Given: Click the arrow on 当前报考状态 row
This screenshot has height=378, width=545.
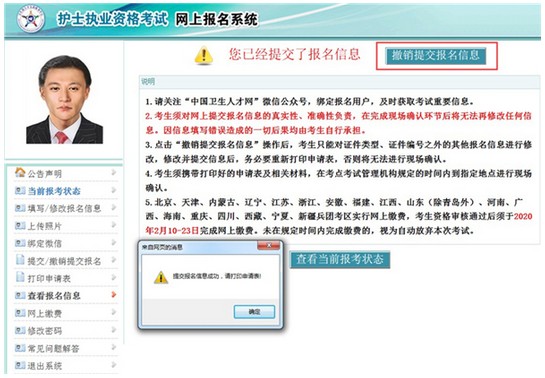Looking at the screenshot, I should point(114,190).
